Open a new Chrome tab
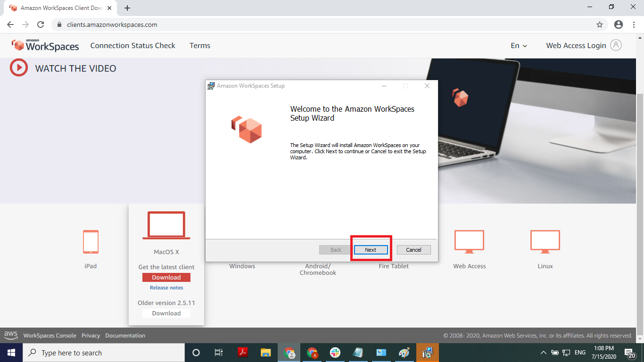 pyautogui.click(x=127, y=8)
